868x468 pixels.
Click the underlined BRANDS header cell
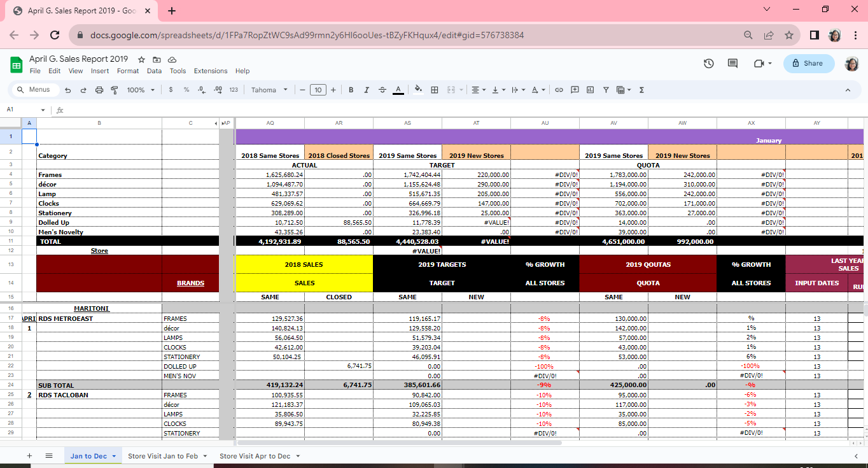(x=190, y=283)
